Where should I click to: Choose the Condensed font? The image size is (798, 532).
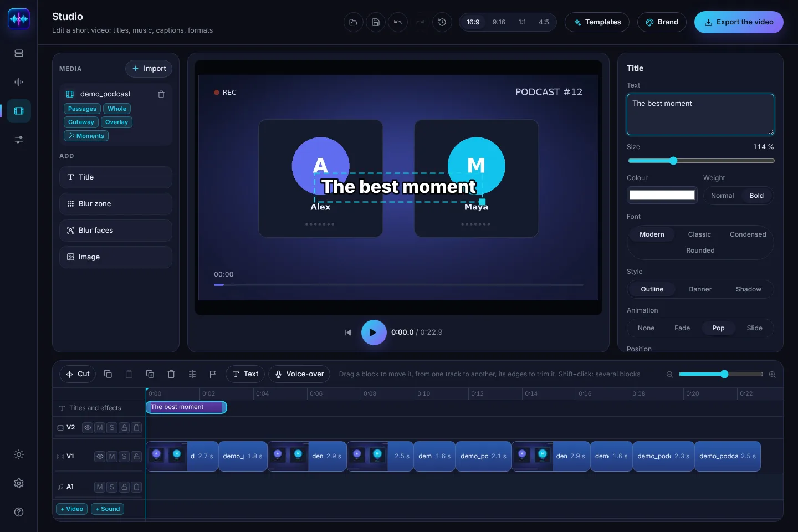(748, 234)
